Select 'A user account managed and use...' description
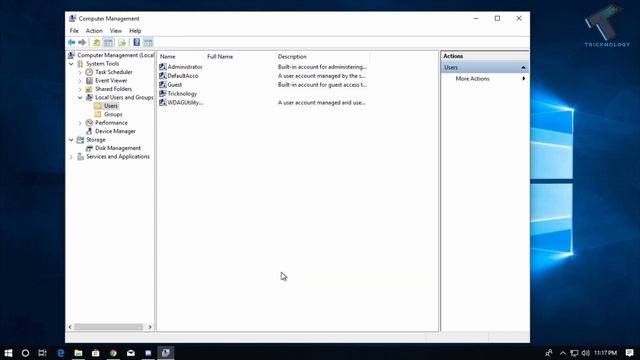The width and height of the screenshot is (640, 360). click(x=322, y=102)
